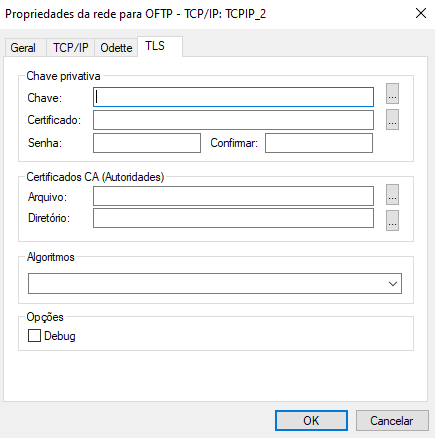Click the Cancelar button
The width and height of the screenshot is (435, 438).
click(392, 421)
